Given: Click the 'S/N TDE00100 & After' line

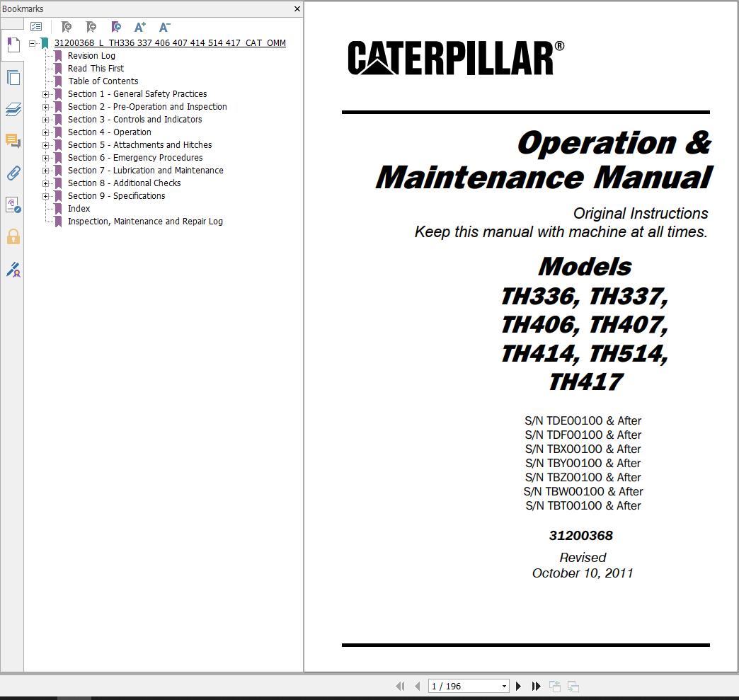Looking at the screenshot, I should [583, 420].
